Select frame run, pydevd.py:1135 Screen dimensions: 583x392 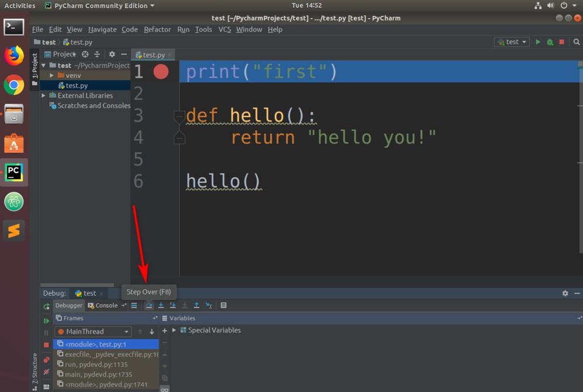click(x=107, y=365)
